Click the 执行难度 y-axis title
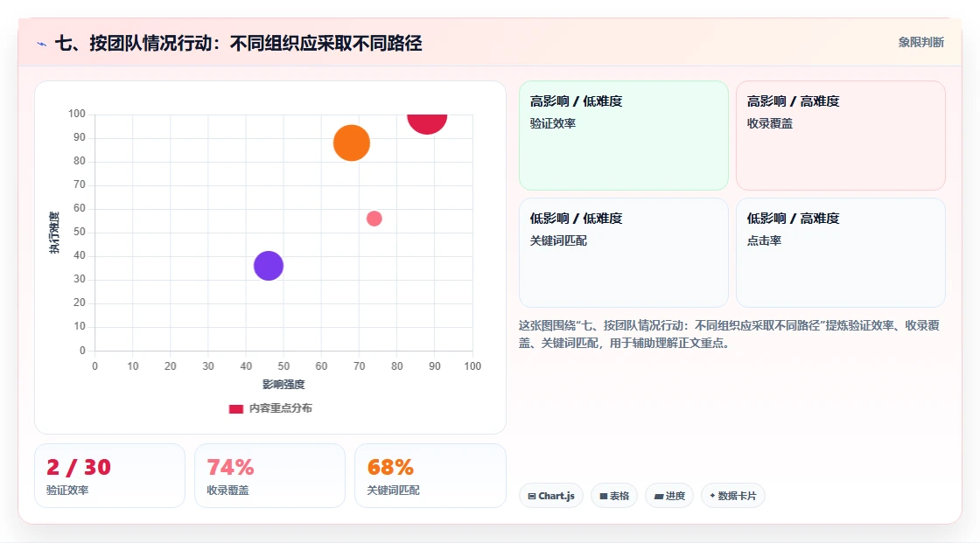Screen dimensions: 980x543 (54, 233)
